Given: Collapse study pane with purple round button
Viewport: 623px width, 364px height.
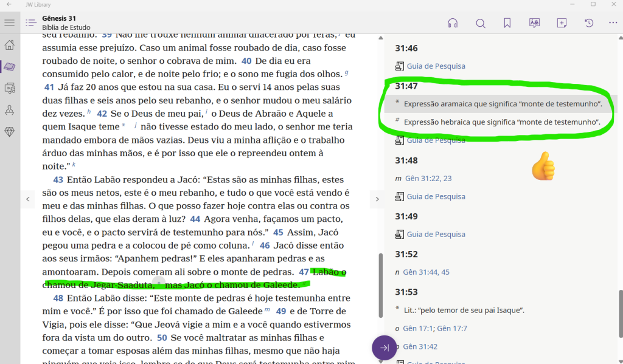Looking at the screenshot, I should click(385, 348).
